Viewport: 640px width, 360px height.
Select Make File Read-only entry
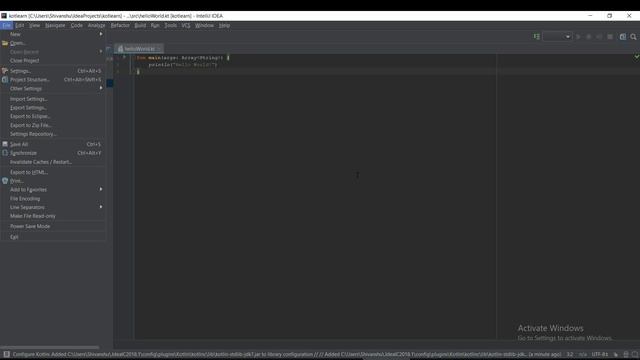coord(53,216)
